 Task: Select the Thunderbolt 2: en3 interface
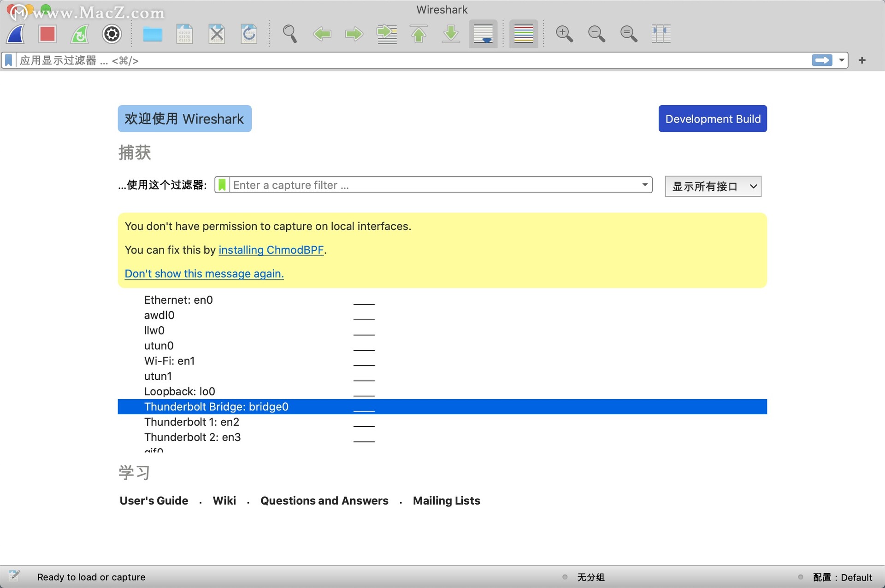(442, 437)
